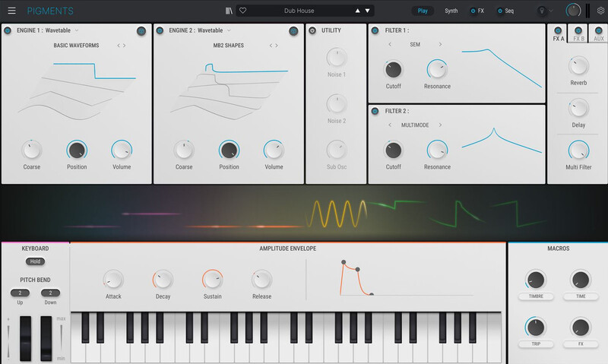Switch to previous filter type before SEM
608x364 pixels.
pyautogui.click(x=390, y=44)
